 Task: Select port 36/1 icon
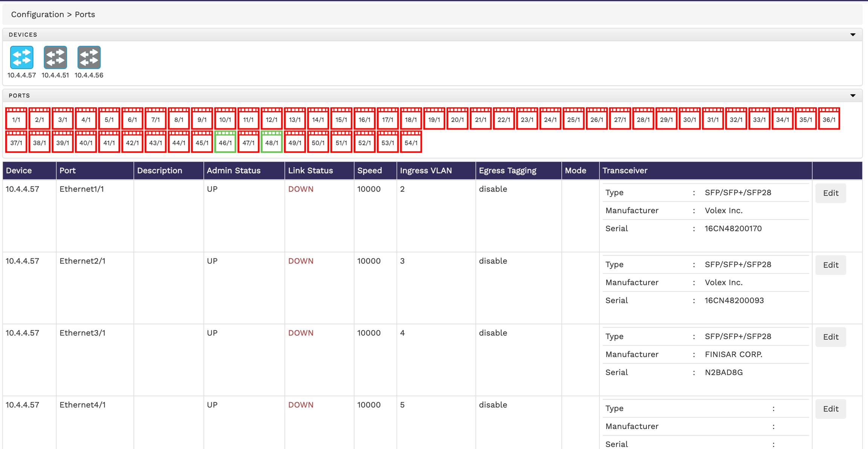[x=829, y=119]
